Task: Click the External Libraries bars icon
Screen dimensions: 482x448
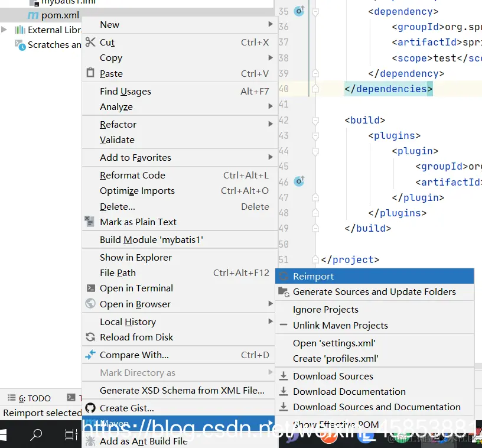Action: (x=20, y=30)
